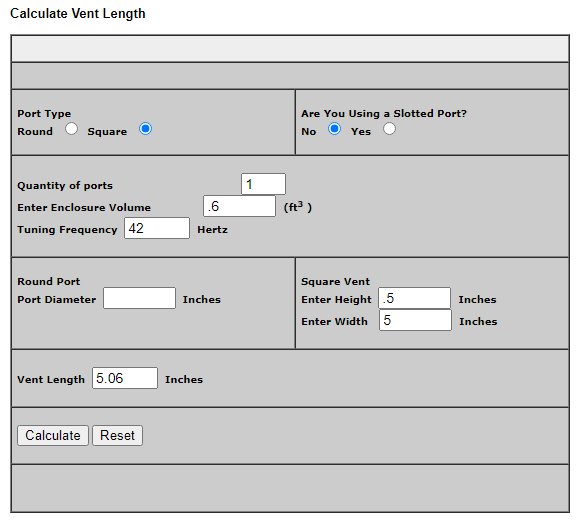The image size is (582, 523).
Task: Click the Round Port section label
Action: pos(49,281)
